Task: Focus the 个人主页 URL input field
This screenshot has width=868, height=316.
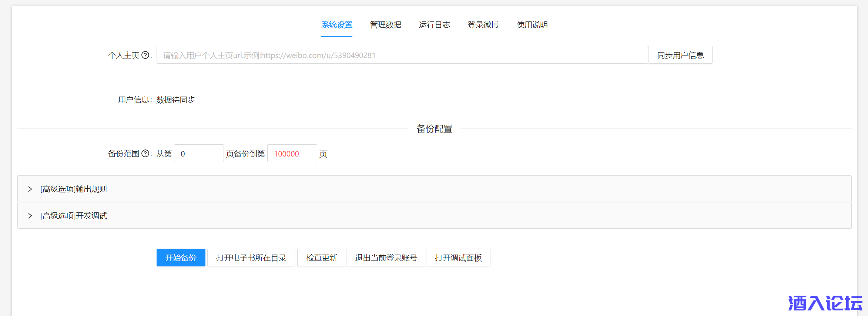Action: (x=402, y=55)
